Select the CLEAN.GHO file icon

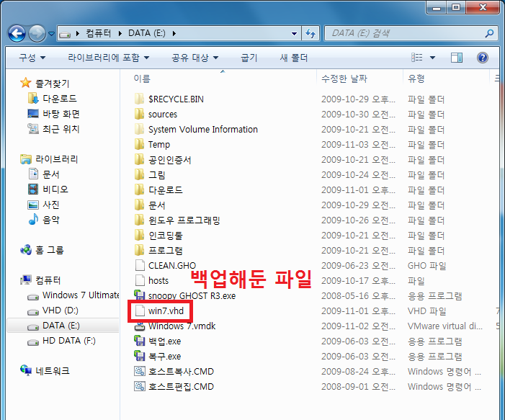pyautogui.click(x=140, y=265)
